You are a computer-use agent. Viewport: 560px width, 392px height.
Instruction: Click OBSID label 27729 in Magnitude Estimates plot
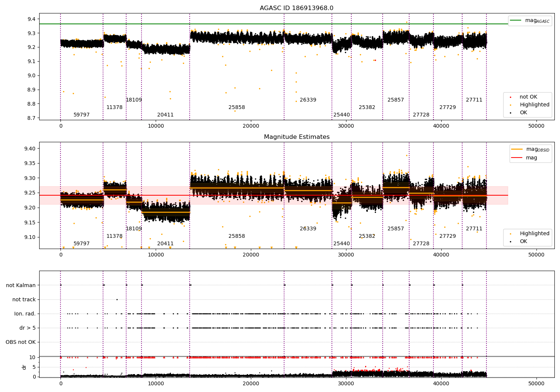click(448, 236)
